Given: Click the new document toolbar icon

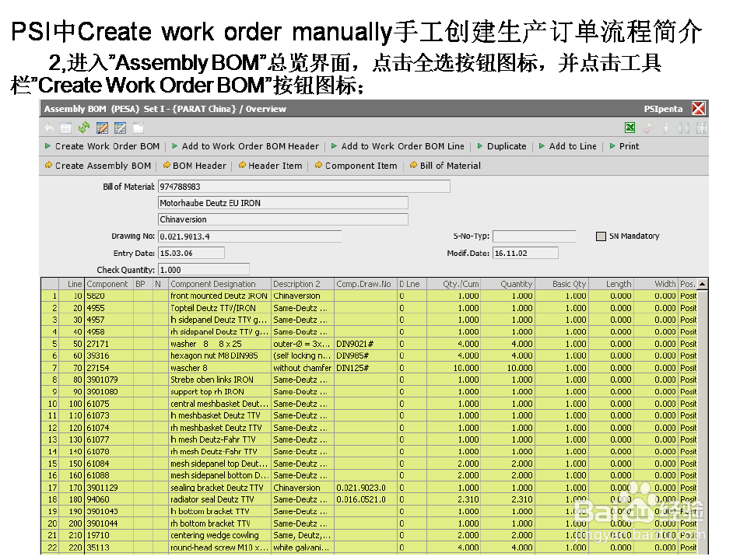Looking at the screenshot, I should (x=139, y=128).
